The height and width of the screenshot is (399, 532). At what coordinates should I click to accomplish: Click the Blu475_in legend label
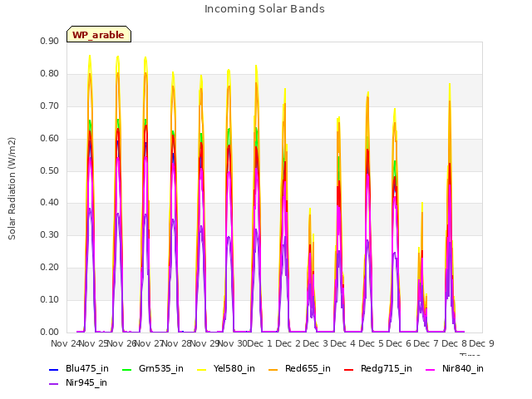click(87, 368)
